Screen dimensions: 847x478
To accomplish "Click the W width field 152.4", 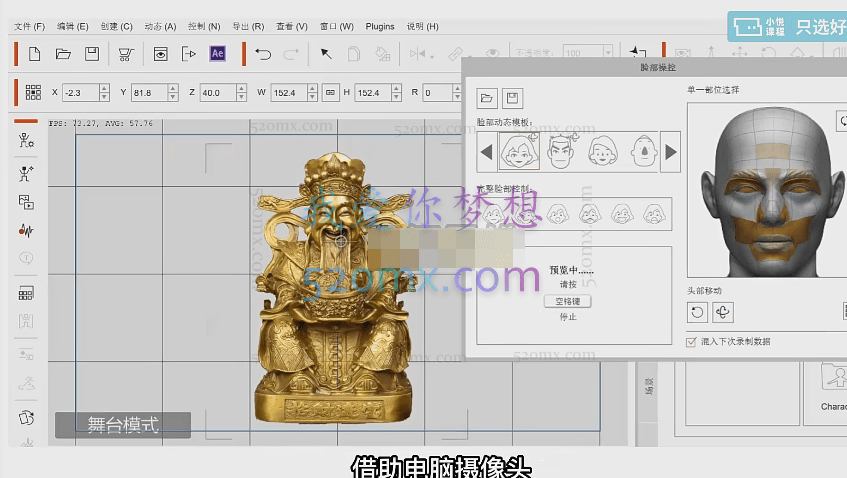I will pos(289,92).
